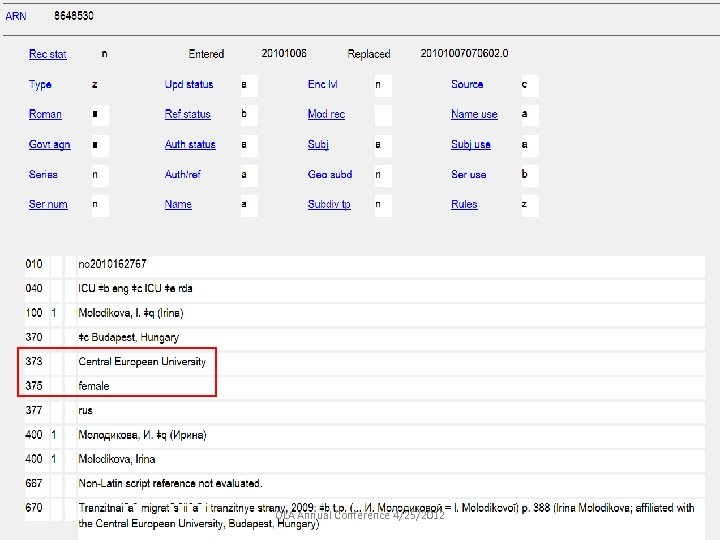The image size is (720, 540).
Task: Select the Govt agn link
Action: point(49,145)
